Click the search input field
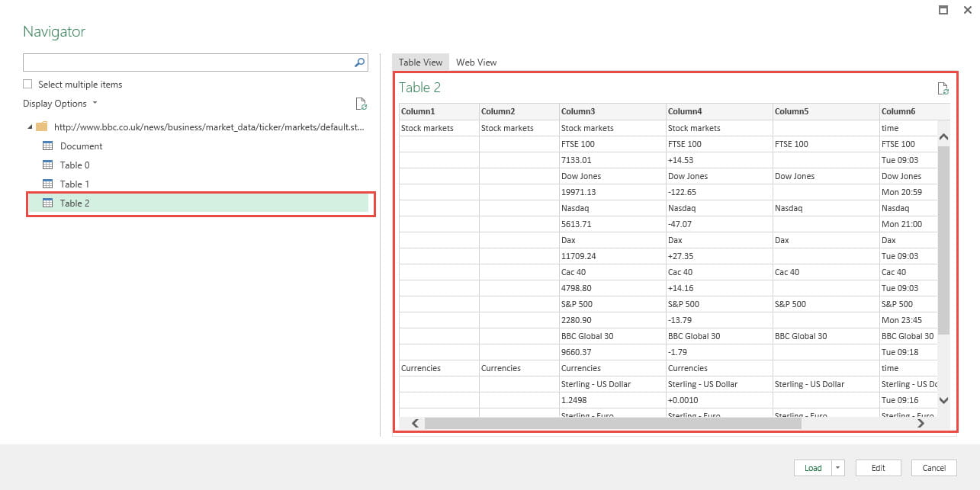 tap(187, 62)
